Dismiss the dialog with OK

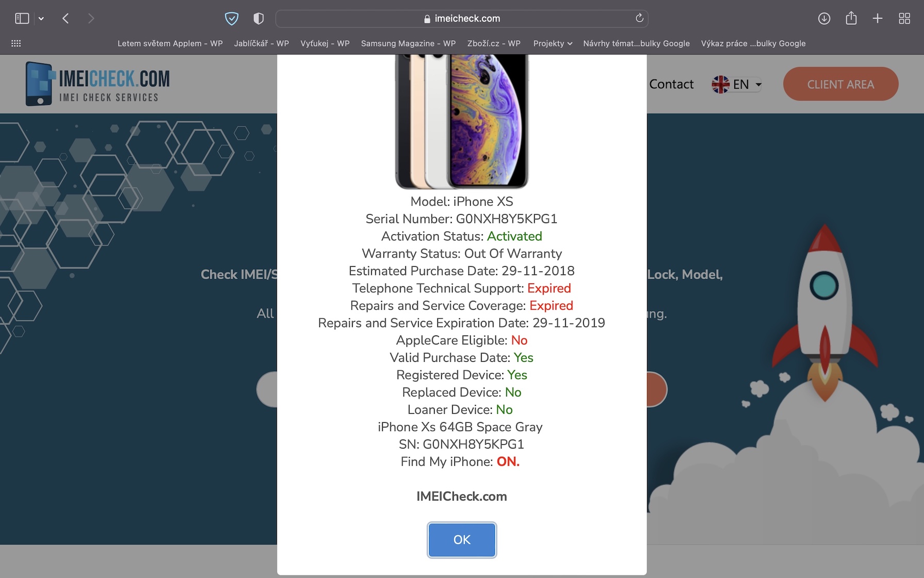point(462,540)
